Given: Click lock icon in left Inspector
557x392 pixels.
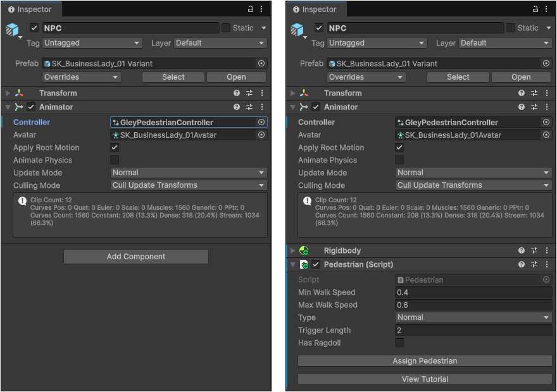Looking at the screenshot, I should [251, 9].
